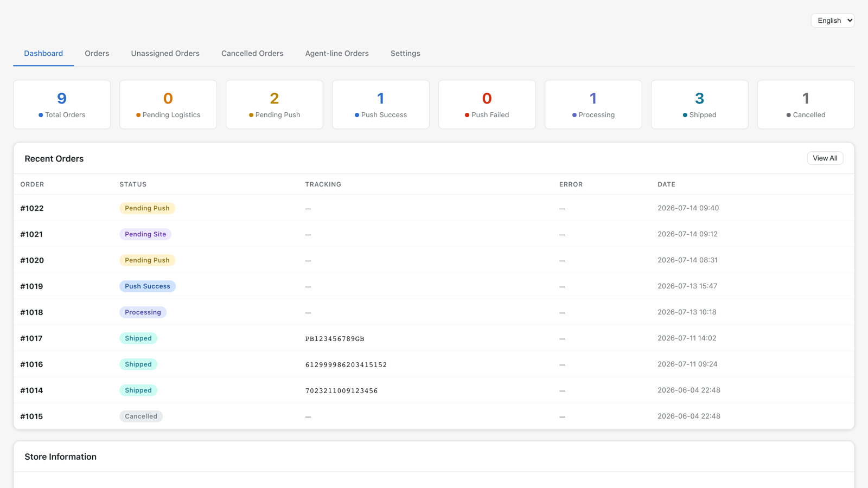Click the Recent Orders heading

[x=54, y=159]
